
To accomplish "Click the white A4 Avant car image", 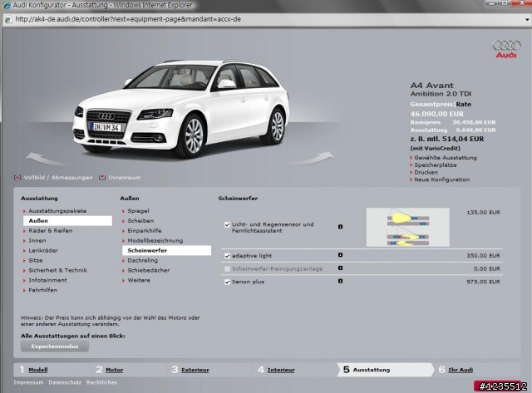I will (181, 108).
